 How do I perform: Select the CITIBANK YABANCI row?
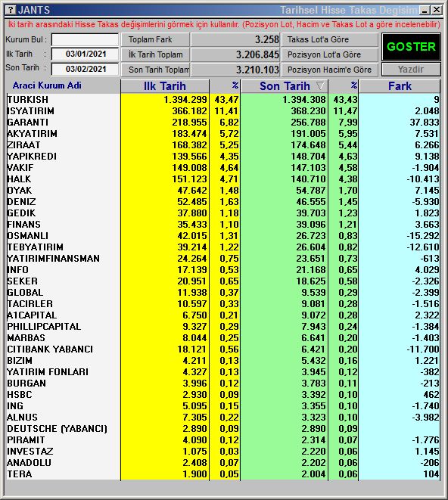(223, 349)
